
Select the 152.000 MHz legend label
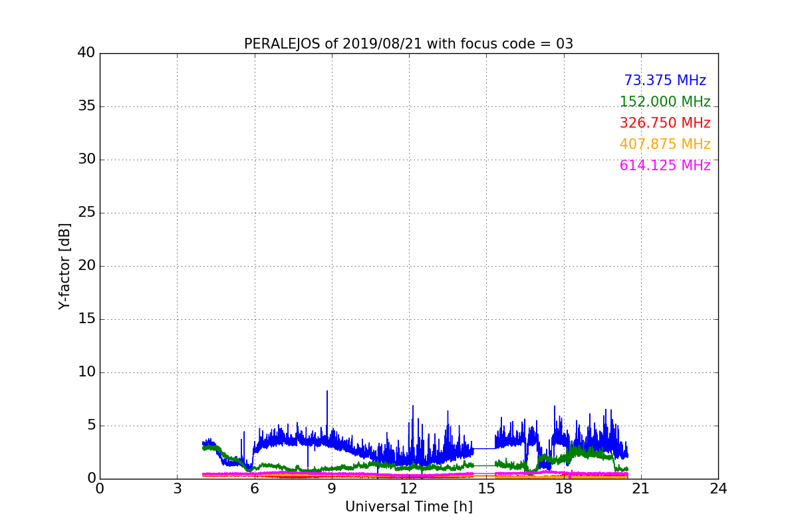tap(665, 102)
